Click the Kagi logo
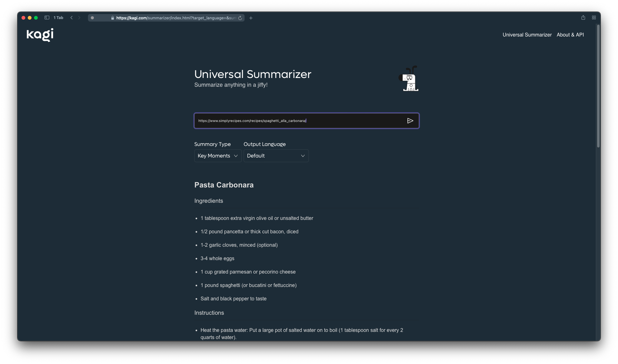The width and height of the screenshot is (618, 364). (40, 35)
